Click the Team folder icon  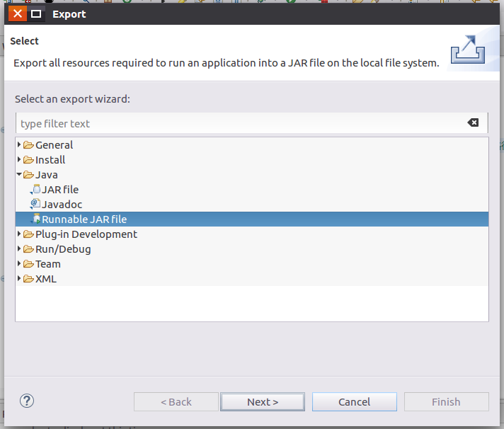28,264
